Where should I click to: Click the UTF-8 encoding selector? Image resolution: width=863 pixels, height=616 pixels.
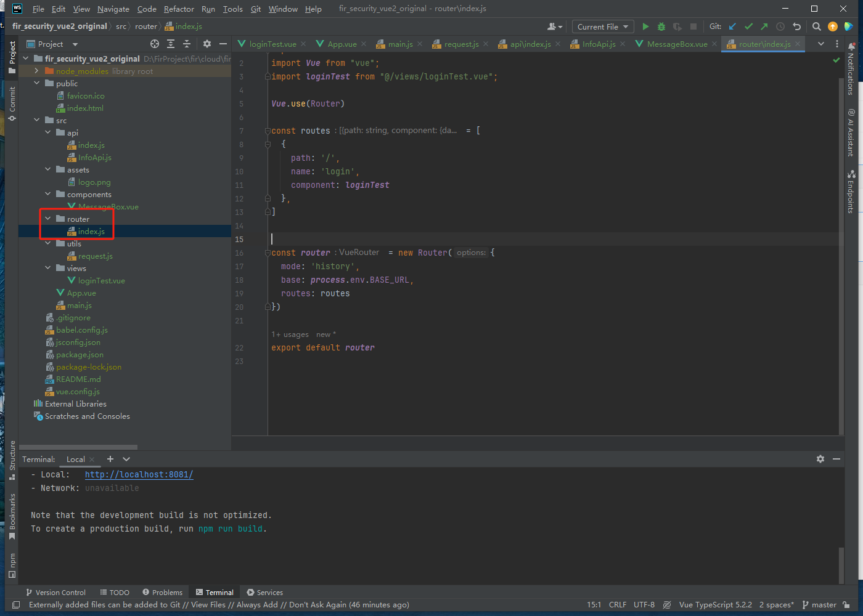pos(644,605)
